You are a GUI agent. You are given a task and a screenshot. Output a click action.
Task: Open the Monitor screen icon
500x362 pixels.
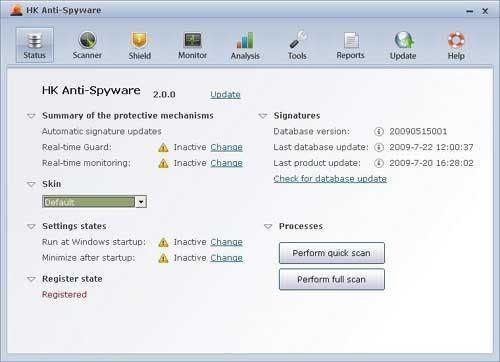coord(193,40)
